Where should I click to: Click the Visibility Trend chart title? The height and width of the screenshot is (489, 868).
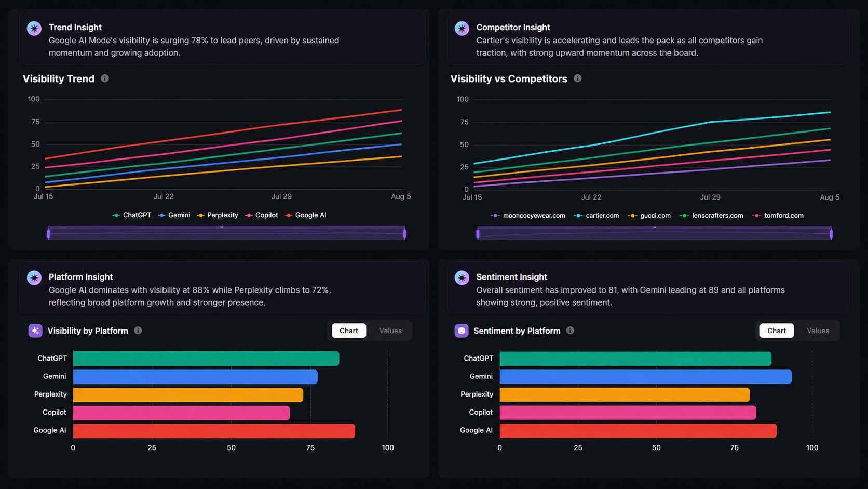point(59,78)
